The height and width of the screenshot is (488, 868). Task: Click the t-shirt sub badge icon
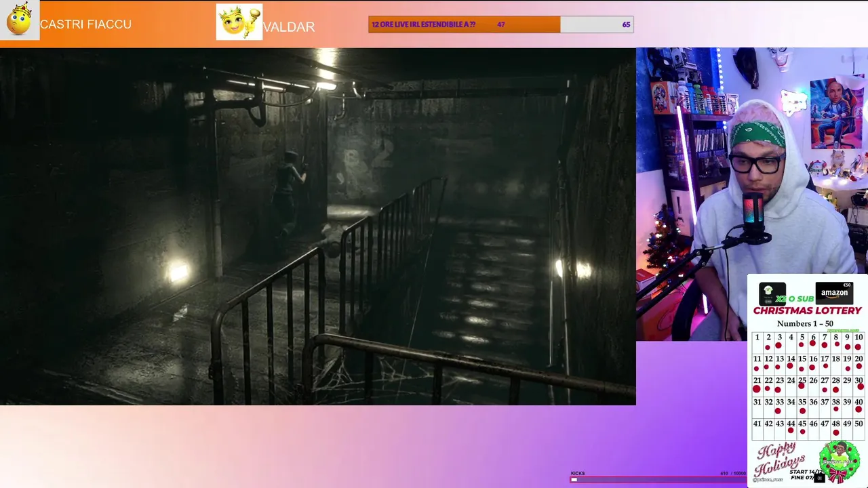pos(772,293)
